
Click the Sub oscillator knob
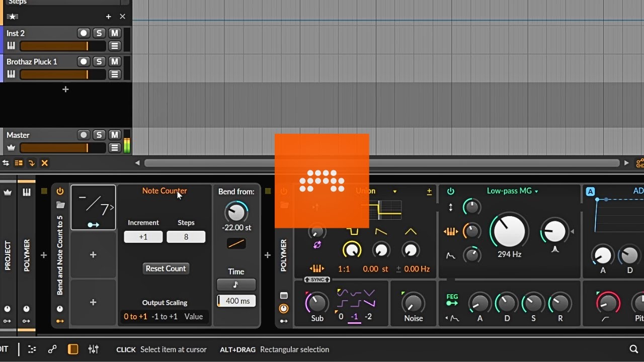click(316, 303)
